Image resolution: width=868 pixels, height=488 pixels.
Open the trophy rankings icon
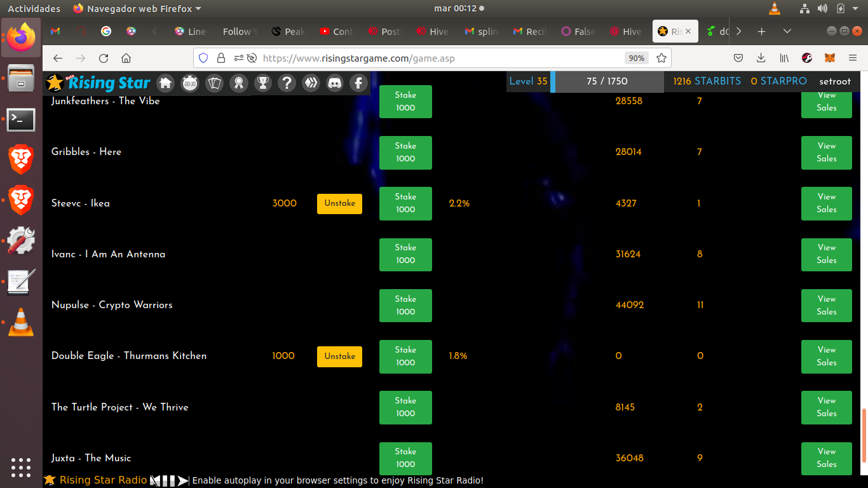coord(262,83)
